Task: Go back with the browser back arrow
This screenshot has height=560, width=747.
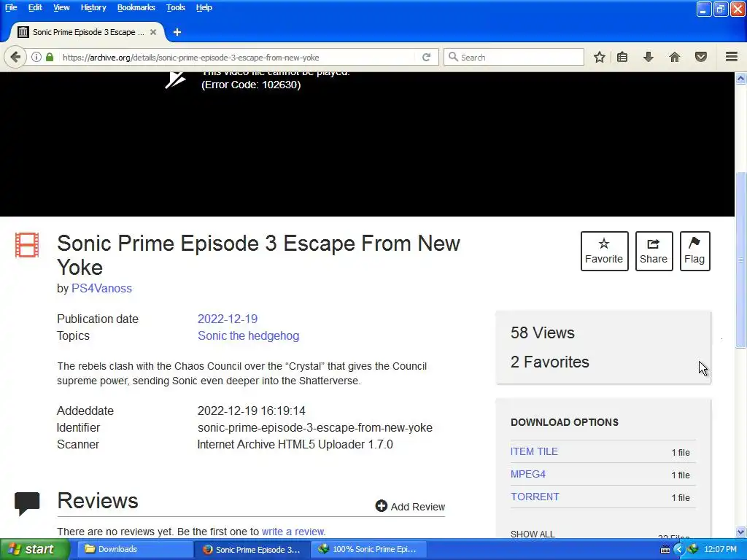Action: pyautogui.click(x=15, y=57)
